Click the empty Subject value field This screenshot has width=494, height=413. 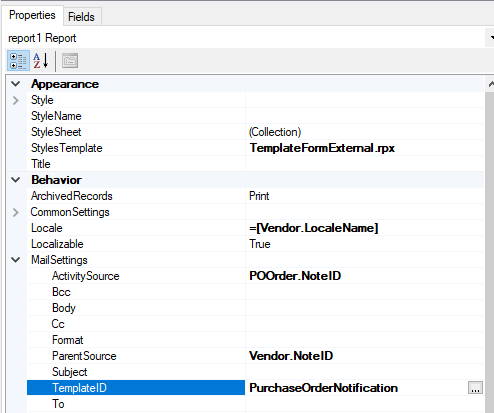point(365,372)
